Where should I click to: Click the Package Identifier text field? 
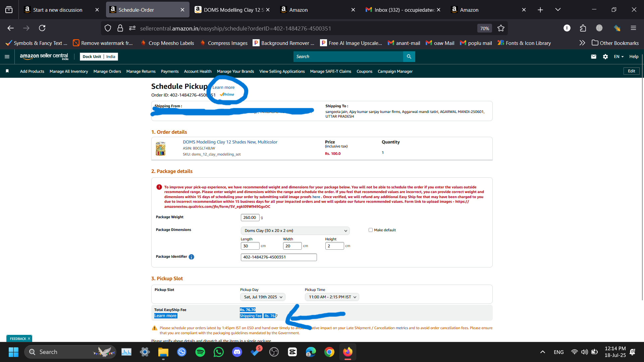pos(279,257)
